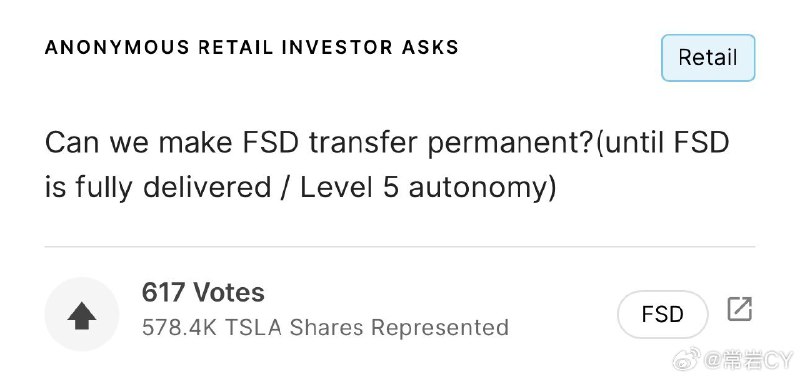Select the FSD topic tag

(662, 314)
